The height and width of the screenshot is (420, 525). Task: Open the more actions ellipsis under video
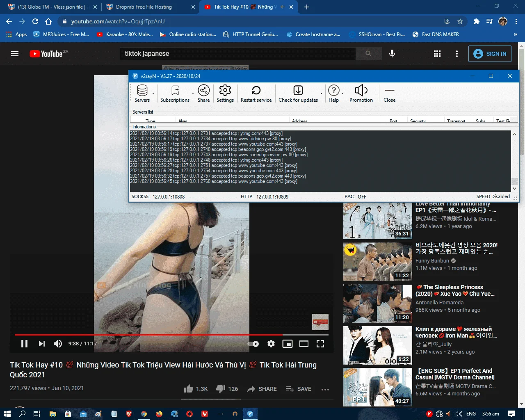point(325,389)
